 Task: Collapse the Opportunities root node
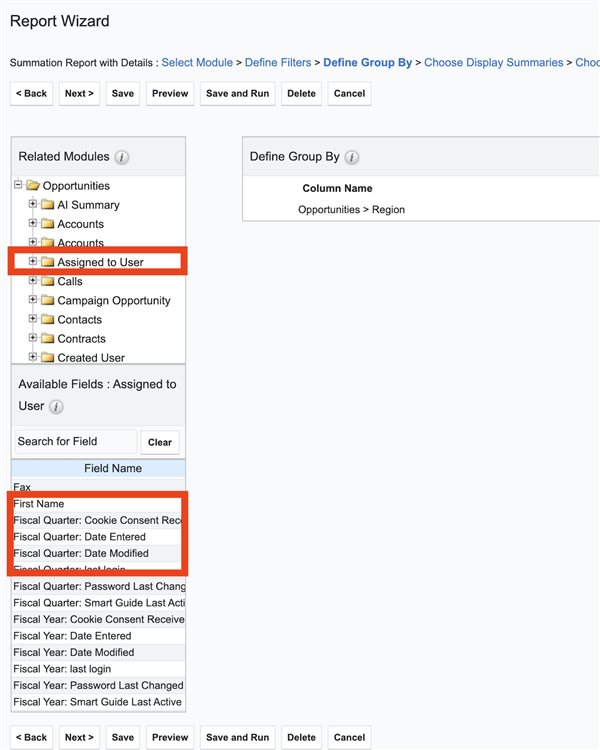[18, 185]
